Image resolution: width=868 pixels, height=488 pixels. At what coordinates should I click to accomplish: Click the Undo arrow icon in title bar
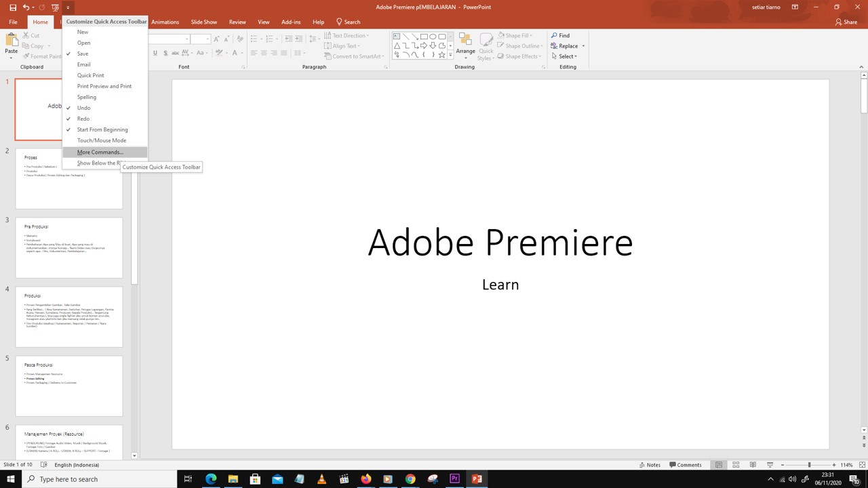(x=26, y=7)
